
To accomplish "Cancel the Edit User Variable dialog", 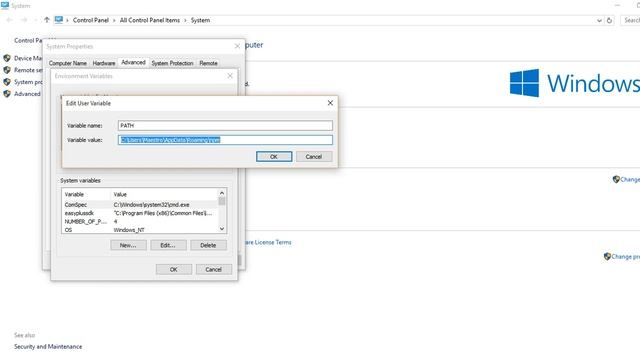I will 313,157.
